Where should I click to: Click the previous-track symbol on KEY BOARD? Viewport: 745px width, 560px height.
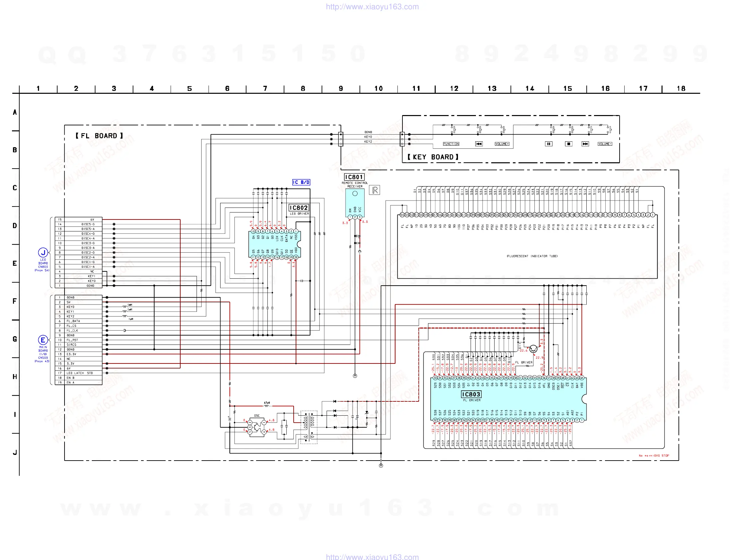[479, 144]
